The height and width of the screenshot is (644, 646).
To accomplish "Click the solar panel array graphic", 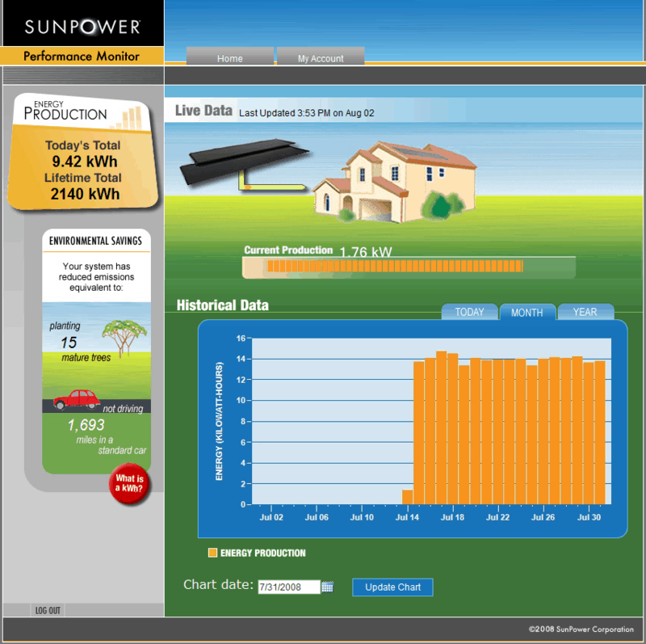I will [244, 161].
